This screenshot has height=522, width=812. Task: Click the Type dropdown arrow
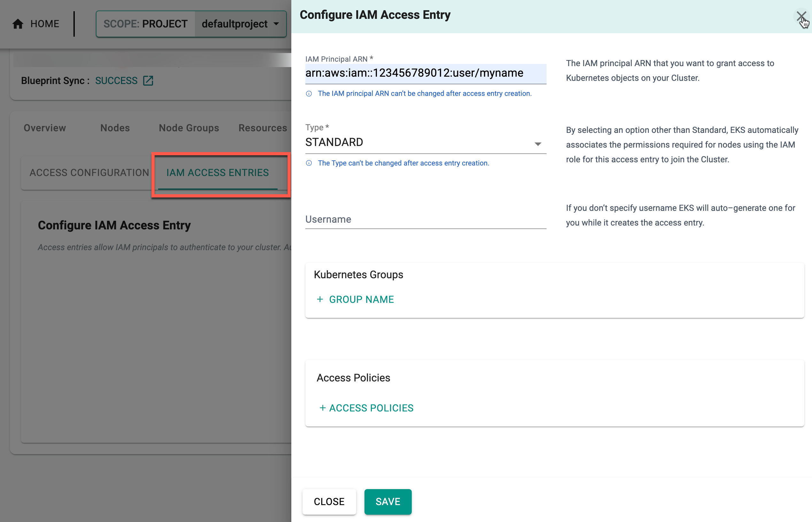click(538, 144)
